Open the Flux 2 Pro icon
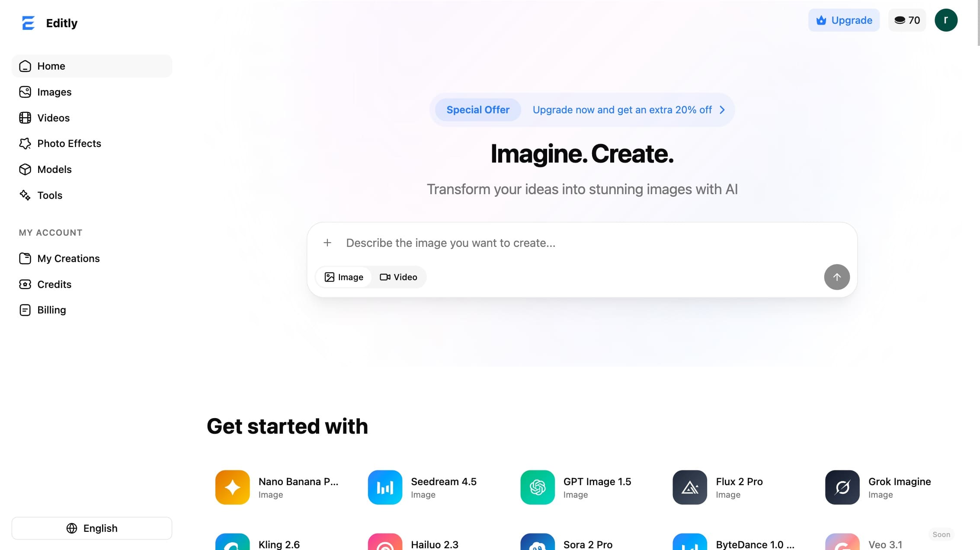Image resolution: width=980 pixels, height=550 pixels. coord(690,487)
